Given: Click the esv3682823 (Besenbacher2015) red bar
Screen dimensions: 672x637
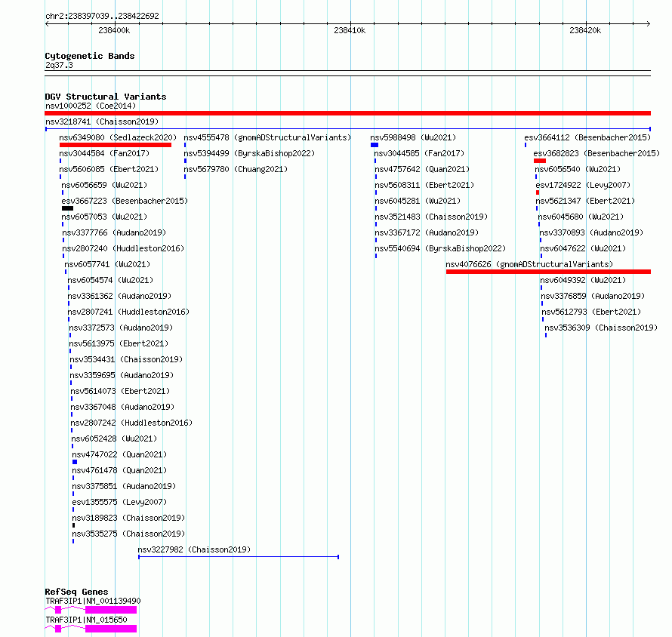Looking at the screenshot, I should (x=540, y=161).
